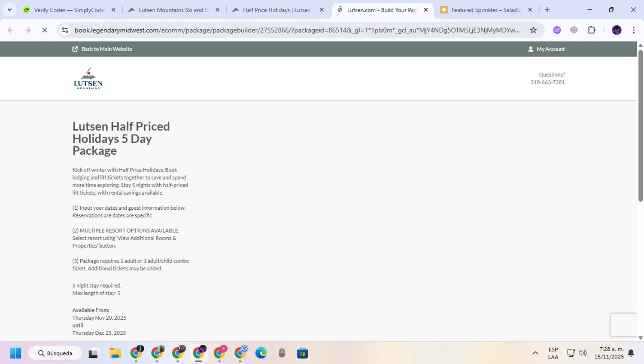Open network settings tray icon

pyautogui.click(x=571, y=353)
